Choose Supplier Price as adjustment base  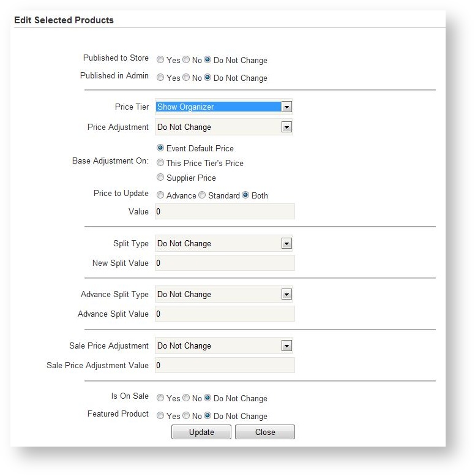[160, 178]
